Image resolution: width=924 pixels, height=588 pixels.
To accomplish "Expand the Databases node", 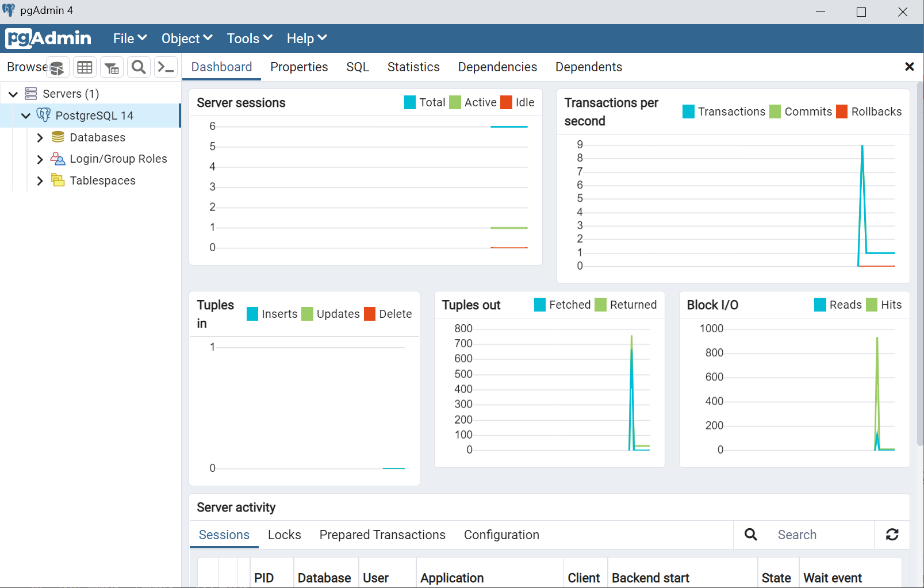I will [40, 137].
